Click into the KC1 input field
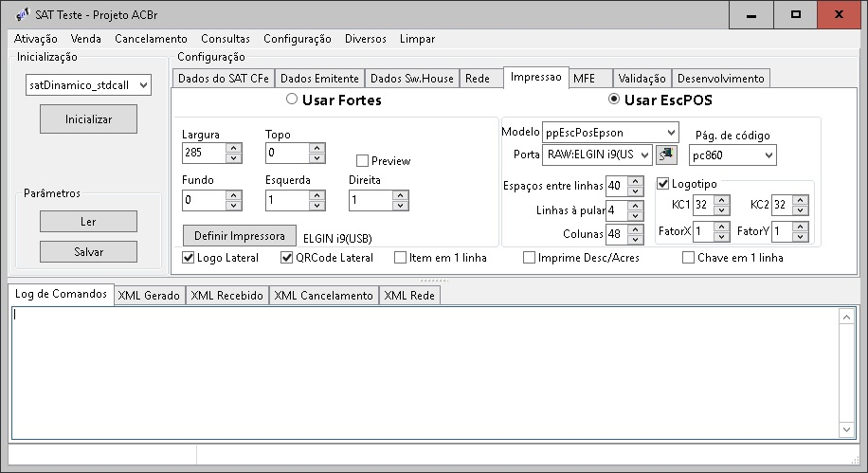The width and height of the screenshot is (868, 473). (703, 205)
